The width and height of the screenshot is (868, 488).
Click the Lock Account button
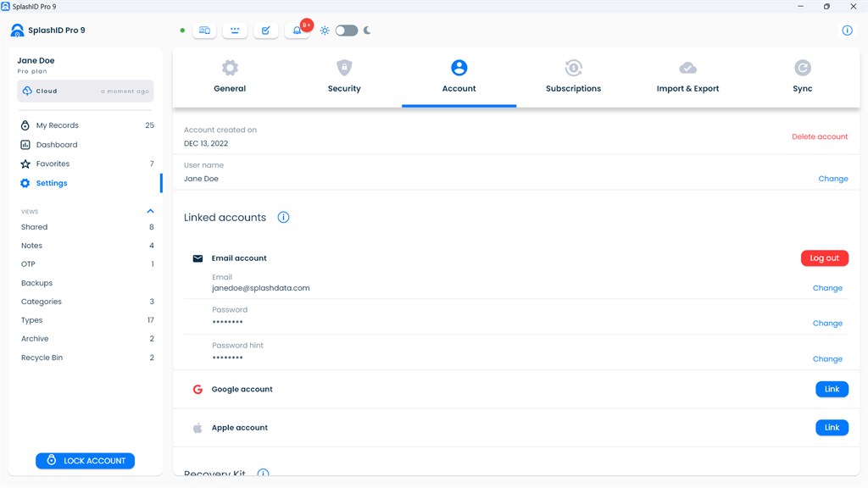[86, 460]
